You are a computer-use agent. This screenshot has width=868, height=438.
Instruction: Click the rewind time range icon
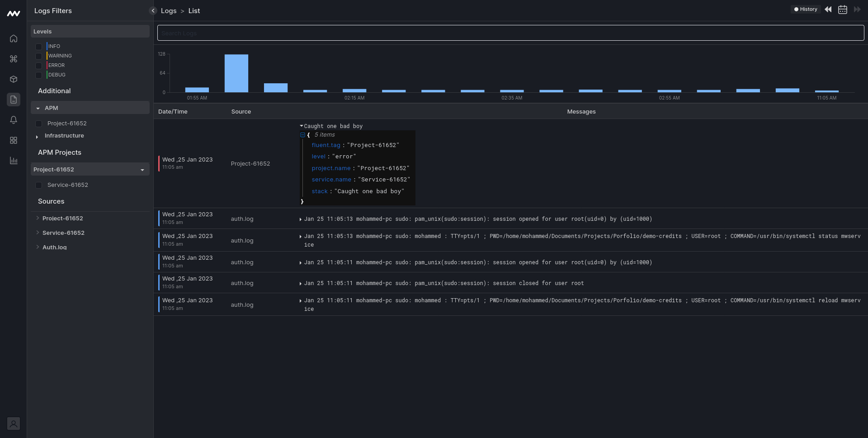[x=828, y=10]
